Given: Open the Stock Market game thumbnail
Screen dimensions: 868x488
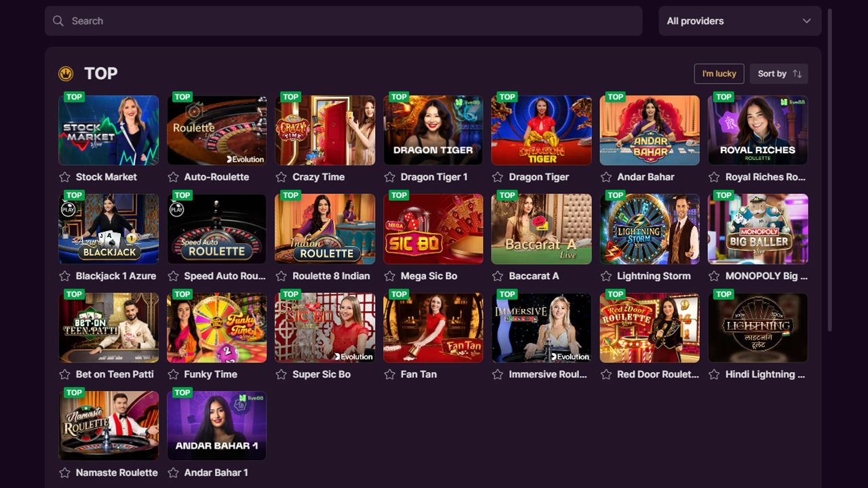Looking at the screenshot, I should [x=108, y=130].
